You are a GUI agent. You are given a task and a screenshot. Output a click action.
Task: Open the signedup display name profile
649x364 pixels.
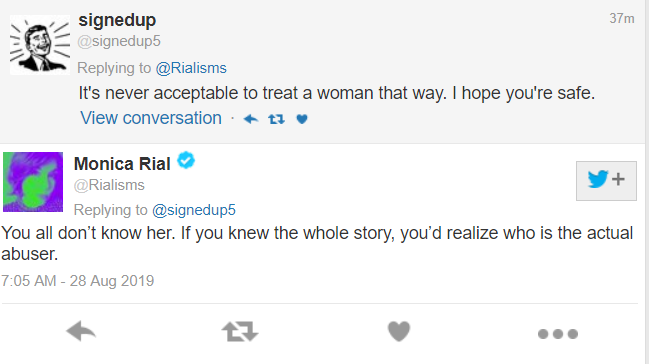click(x=117, y=20)
